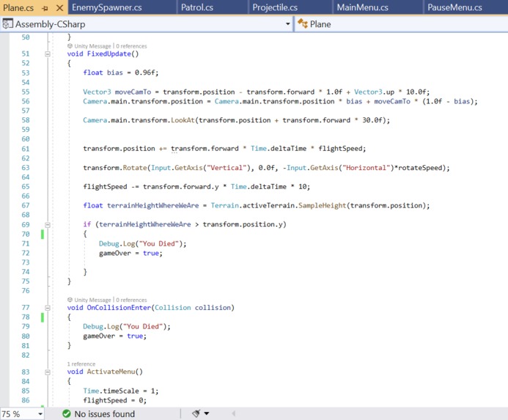Click the Unity Message link above FixedUpdate
Image resolution: width=508 pixels, height=420 pixels.
92,46
